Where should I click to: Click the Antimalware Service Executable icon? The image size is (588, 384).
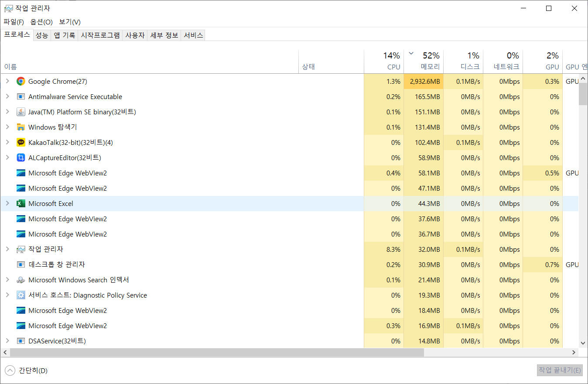[21, 96]
